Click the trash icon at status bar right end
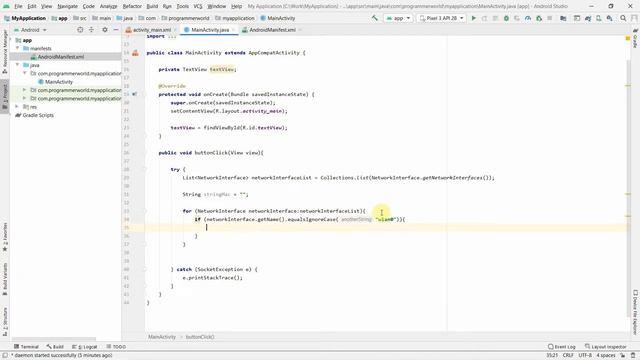Image resolution: width=640 pixels, height=360 pixels. (x=633, y=356)
